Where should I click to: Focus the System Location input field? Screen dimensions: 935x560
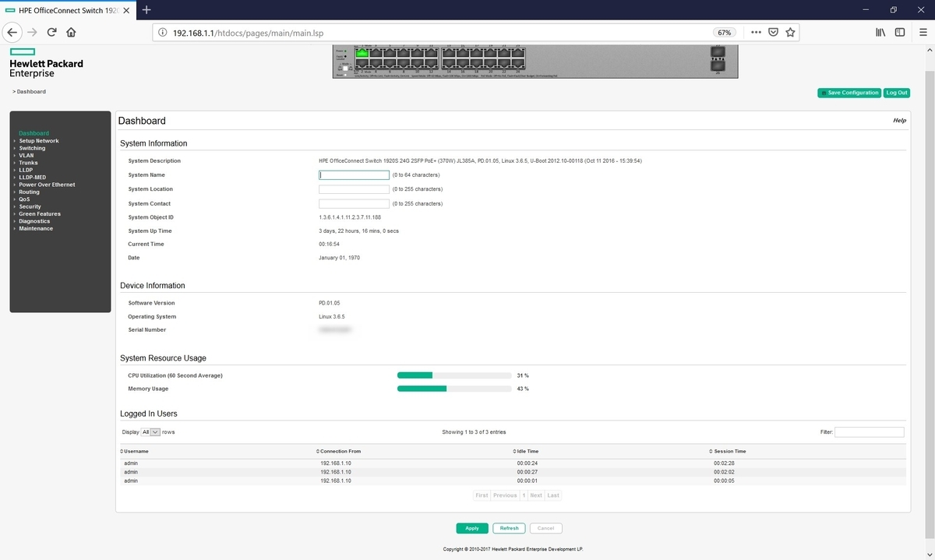point(354,189)
